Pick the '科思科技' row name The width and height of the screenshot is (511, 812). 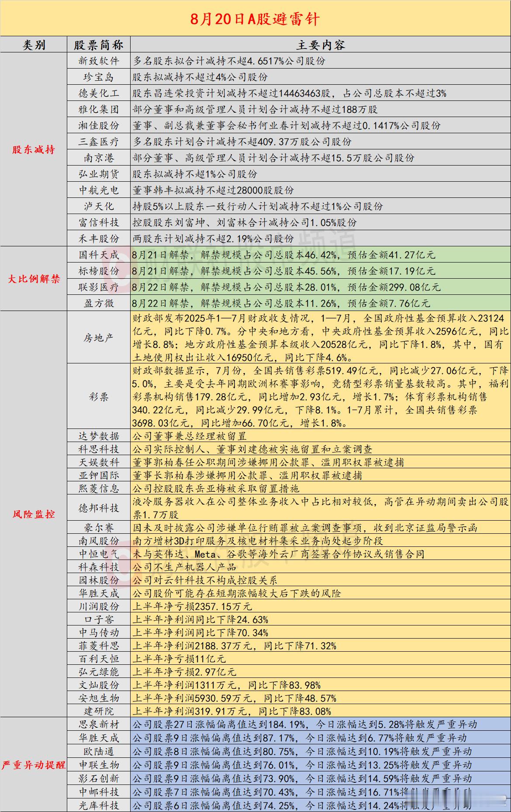tap(99, 449)
